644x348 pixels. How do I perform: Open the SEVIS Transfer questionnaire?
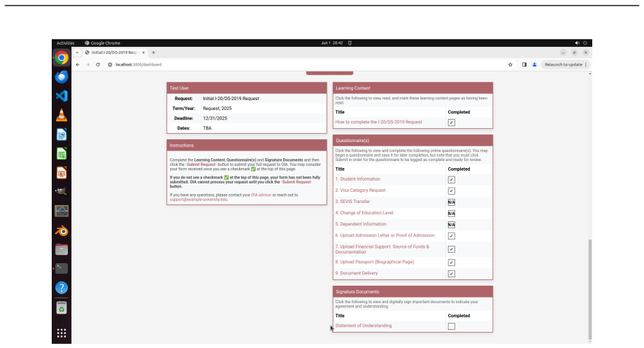[352, 202]
